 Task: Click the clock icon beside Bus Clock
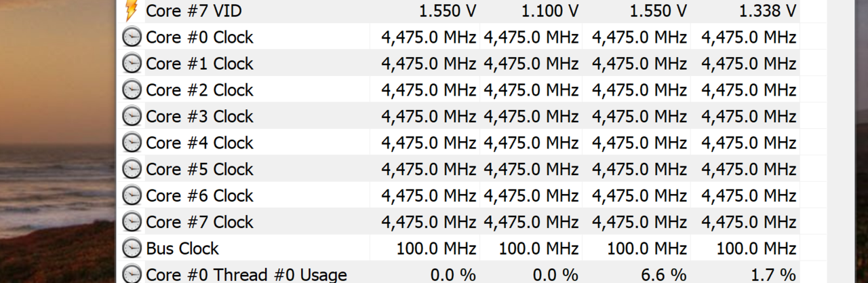click(x=132, y=249)
